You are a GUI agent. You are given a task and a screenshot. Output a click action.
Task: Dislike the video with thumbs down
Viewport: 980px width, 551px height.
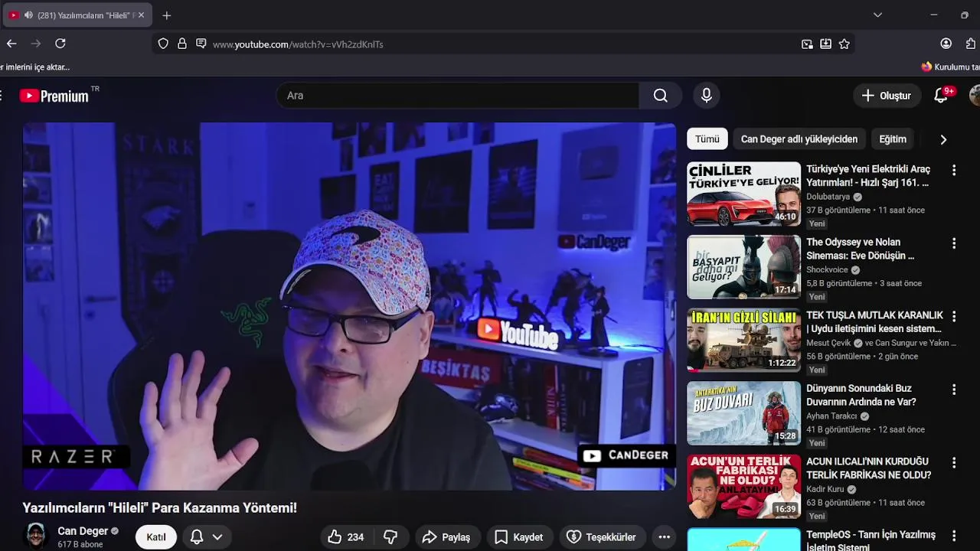pos(390,537)
